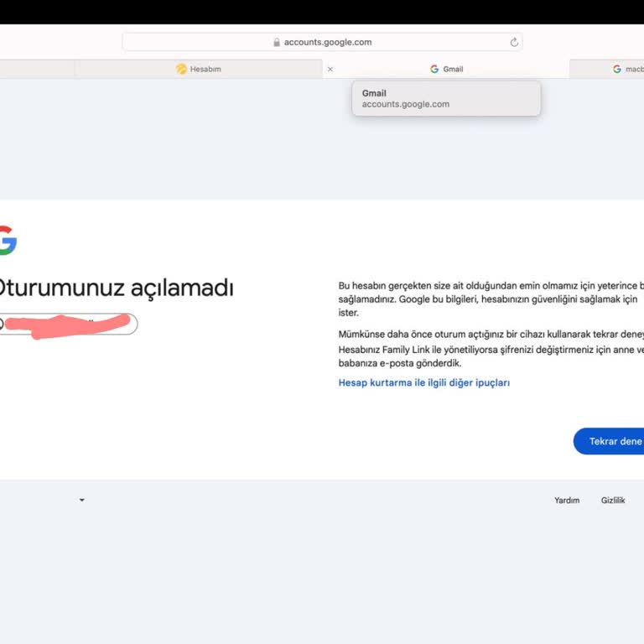Click the redacted account email chip
The width and height of the screenshot is (644, 644).
pyautogui.click(x=68, y=324)
